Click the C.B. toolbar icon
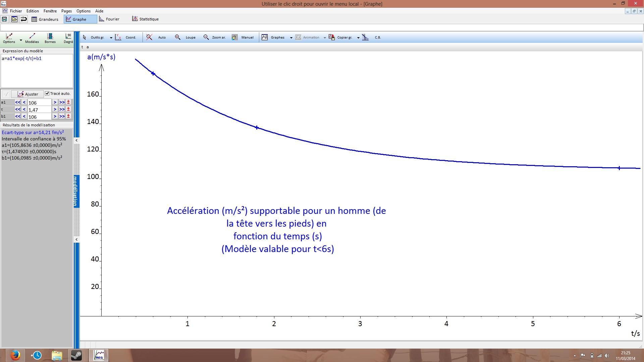Image resolution: width=644 pixels, height=362 pixels. point(366,38)
